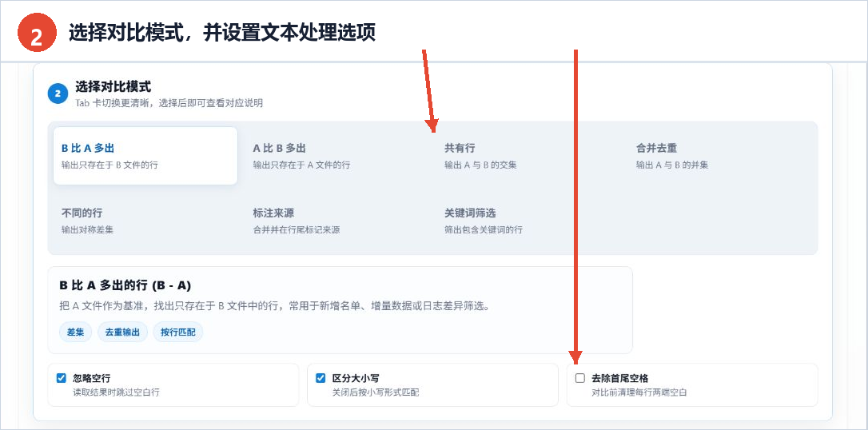Toggle the "区分大小写" checkbox off
Viewport: 868px width, 430px height.
tap(321, 379)
